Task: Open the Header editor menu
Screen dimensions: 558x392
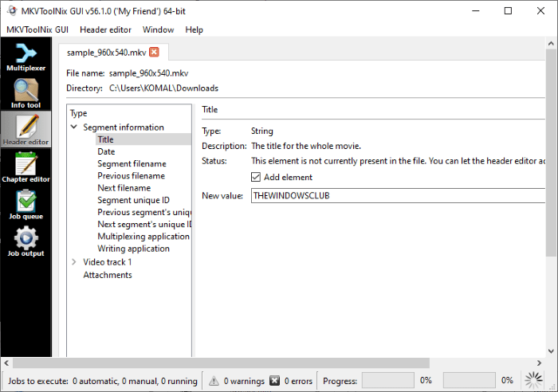Action: click(x=105, y=29)
